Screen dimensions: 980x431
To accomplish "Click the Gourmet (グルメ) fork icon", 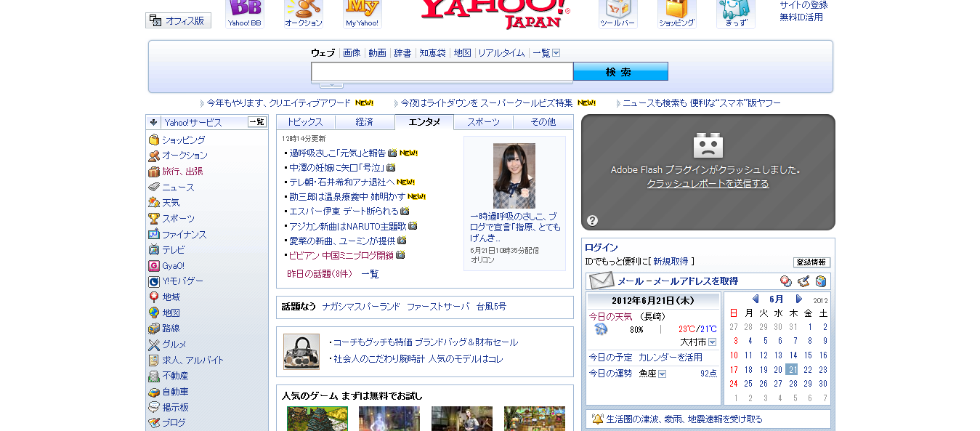I will click(x=154, y=345).
